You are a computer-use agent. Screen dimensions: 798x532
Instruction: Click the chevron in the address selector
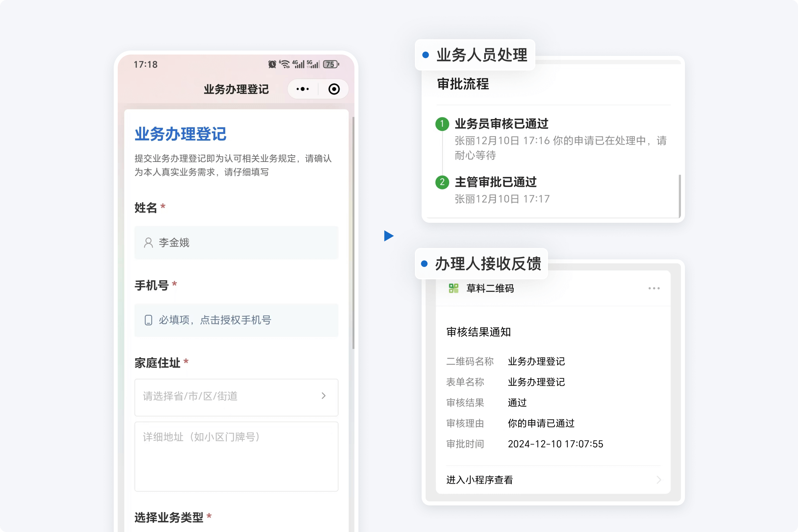pos(324,396)
